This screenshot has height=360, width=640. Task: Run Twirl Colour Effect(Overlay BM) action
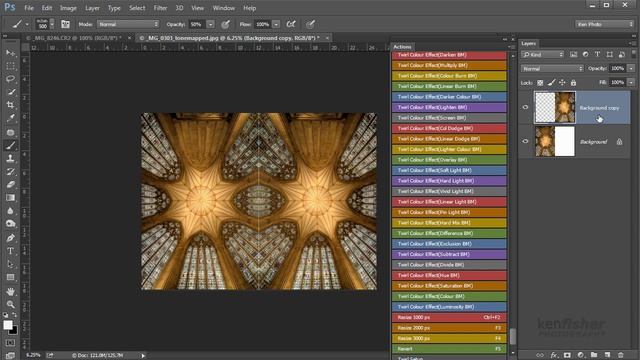click(x=449, y=160)
